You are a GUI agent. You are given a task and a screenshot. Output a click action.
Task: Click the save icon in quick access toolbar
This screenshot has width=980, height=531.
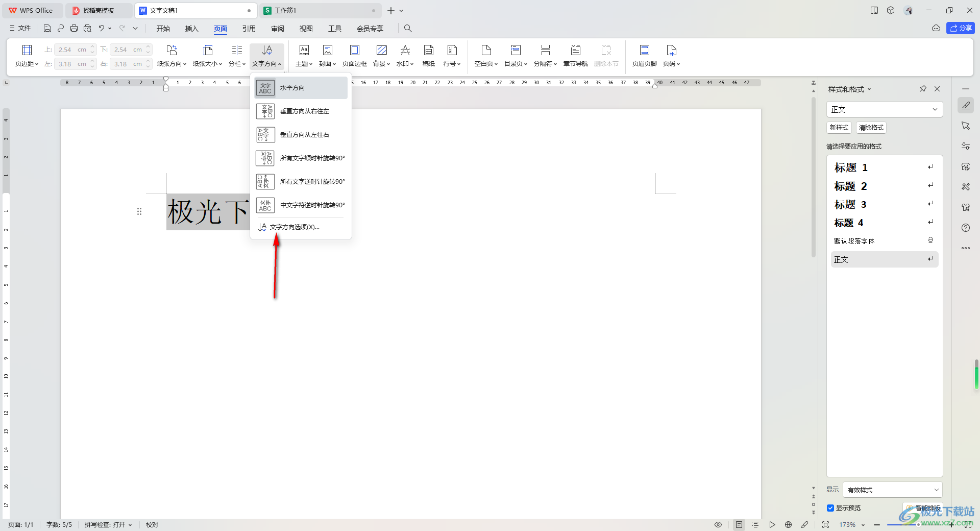[x=47, y=28]
